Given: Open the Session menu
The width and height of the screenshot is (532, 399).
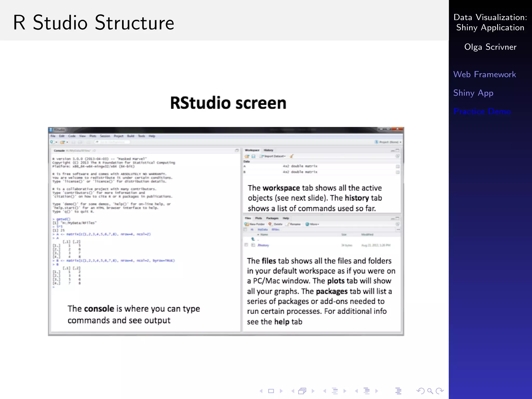Looking at the screenshot, I should click(105, 136).
